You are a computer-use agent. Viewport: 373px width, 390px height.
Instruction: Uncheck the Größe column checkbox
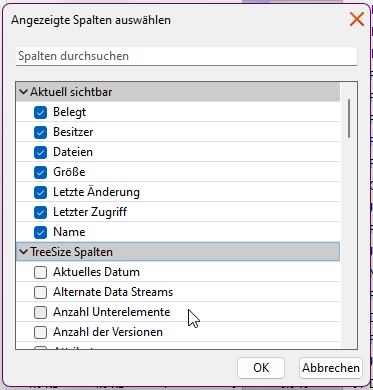pos(40,172)
